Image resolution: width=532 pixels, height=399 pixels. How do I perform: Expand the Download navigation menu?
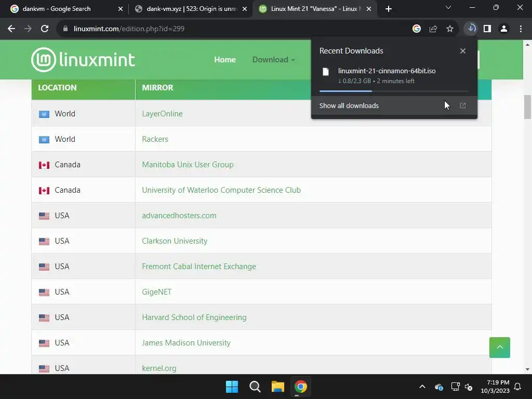point(273,60)
